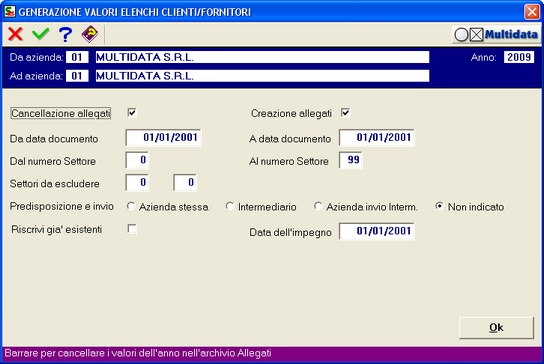Click the status bar message about Allegati

[x=138, y=353]
